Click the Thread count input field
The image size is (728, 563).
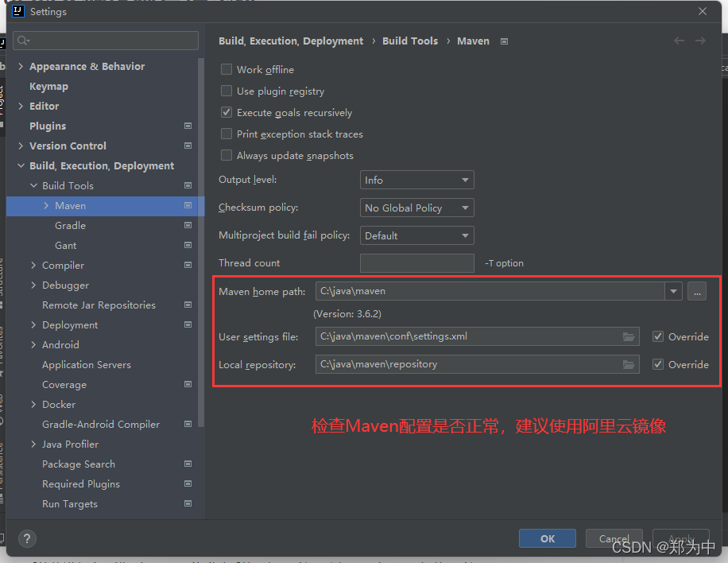pyautogui.click(x=417, y=263)
